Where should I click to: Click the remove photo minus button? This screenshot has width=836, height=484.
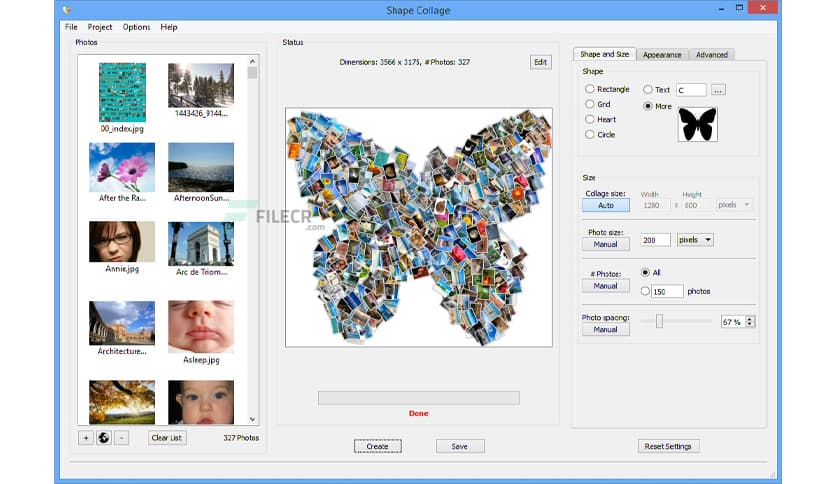click(x=122, y=438)
